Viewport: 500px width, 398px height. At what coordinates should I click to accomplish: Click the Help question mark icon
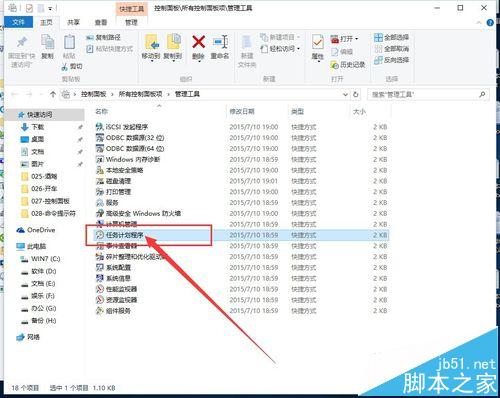(x=490, y=23)
